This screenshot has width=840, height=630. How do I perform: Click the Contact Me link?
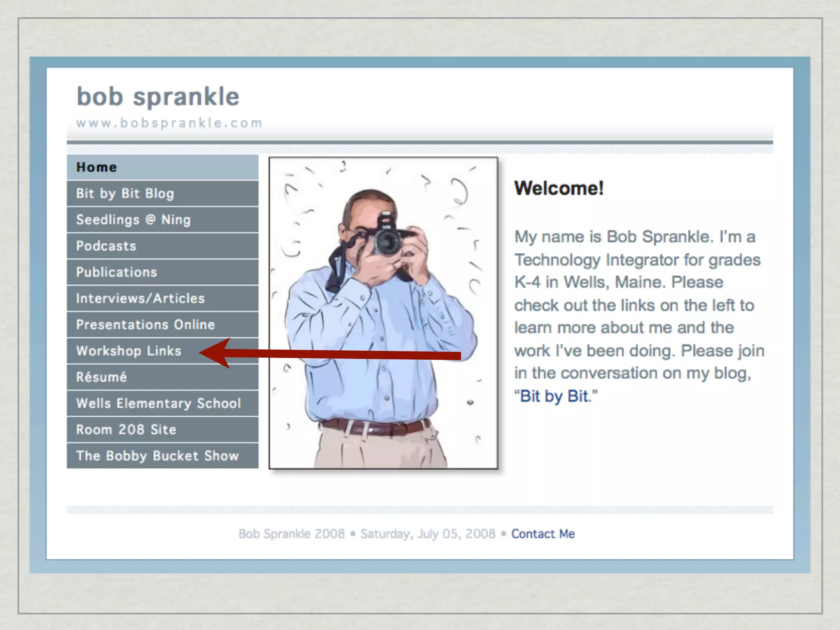coord(543,534)
